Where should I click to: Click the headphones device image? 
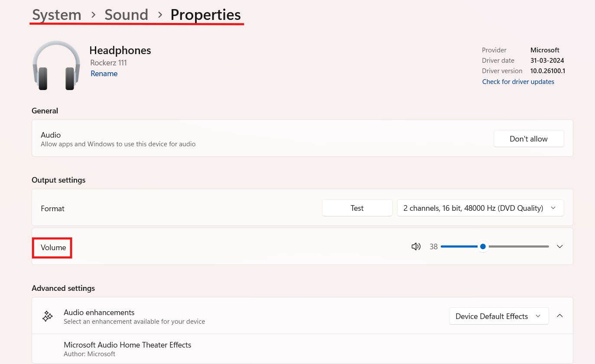pos(56,66)
